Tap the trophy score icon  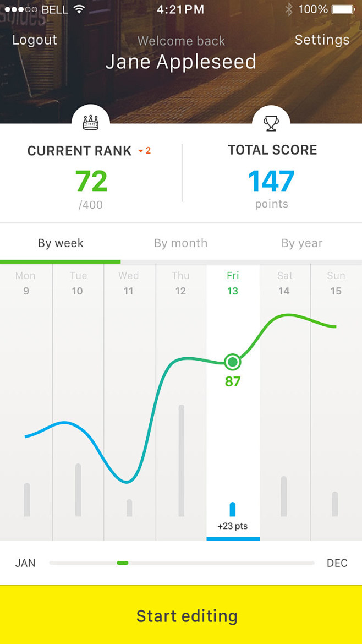coord(271,123)
